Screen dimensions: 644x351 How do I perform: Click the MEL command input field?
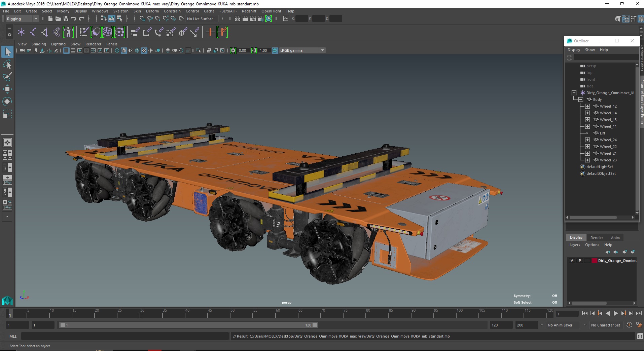[125, 336]
